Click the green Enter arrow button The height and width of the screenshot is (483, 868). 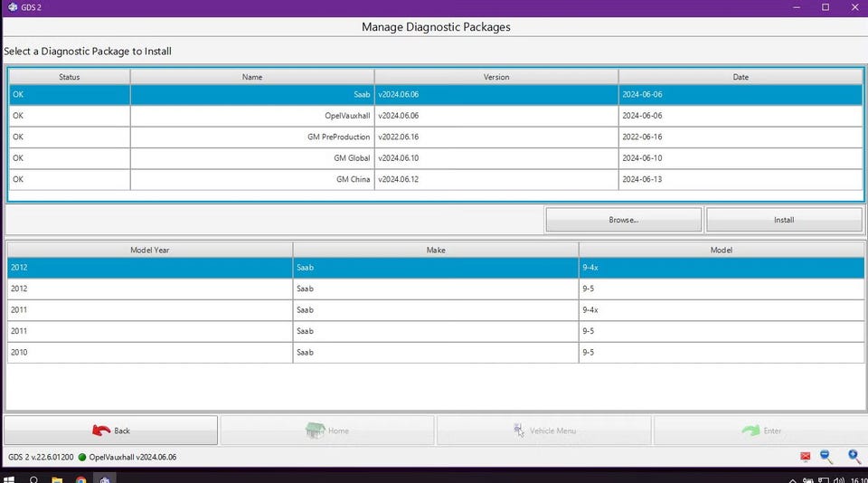(760, 431)
